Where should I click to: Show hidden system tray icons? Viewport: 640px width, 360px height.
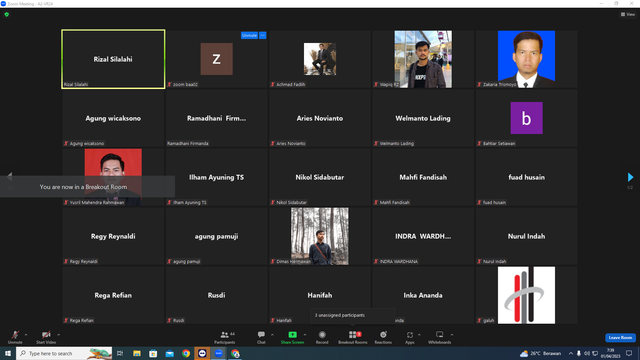point(571,353)
